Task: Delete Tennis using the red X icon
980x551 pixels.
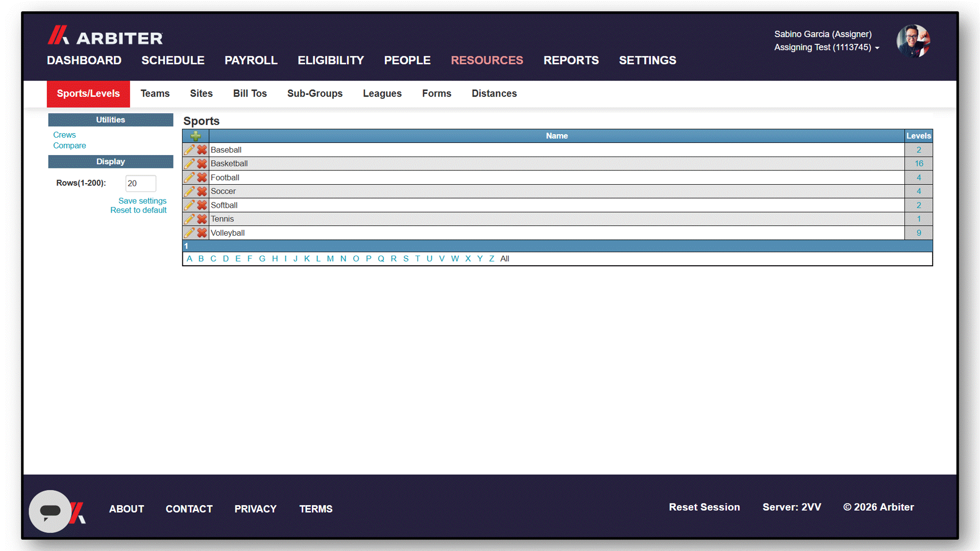Action: coord(202,219)
